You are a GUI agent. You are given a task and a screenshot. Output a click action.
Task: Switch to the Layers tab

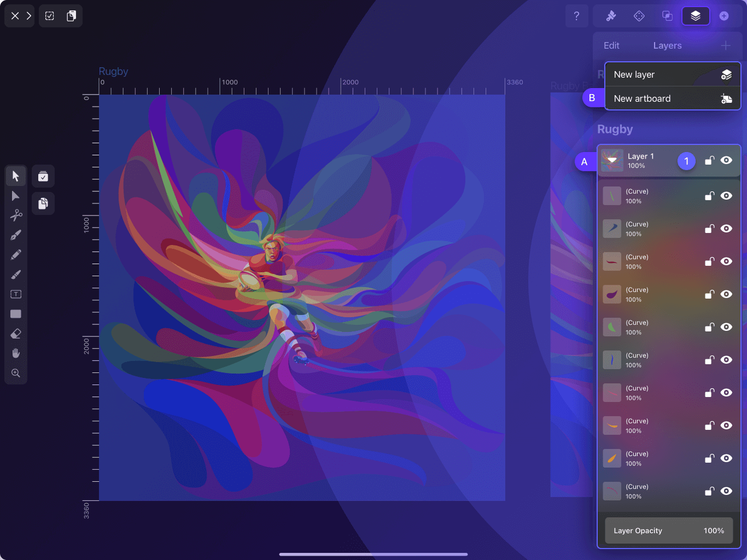pos(667,45)
